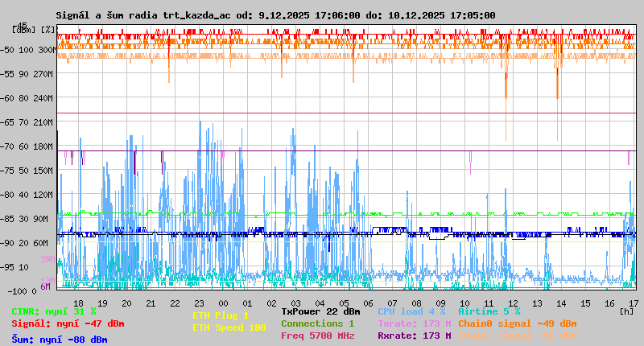Select the 'Šum: nyní -88 dBm' legend entry
Image resolution: width=644 pixels, height=346 pixels.
[x=60, y=340]
